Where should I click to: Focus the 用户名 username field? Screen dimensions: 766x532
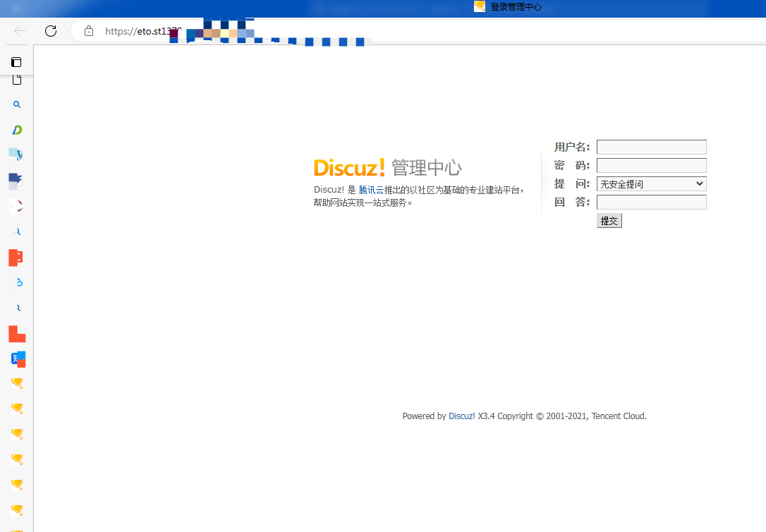[651, 147]
